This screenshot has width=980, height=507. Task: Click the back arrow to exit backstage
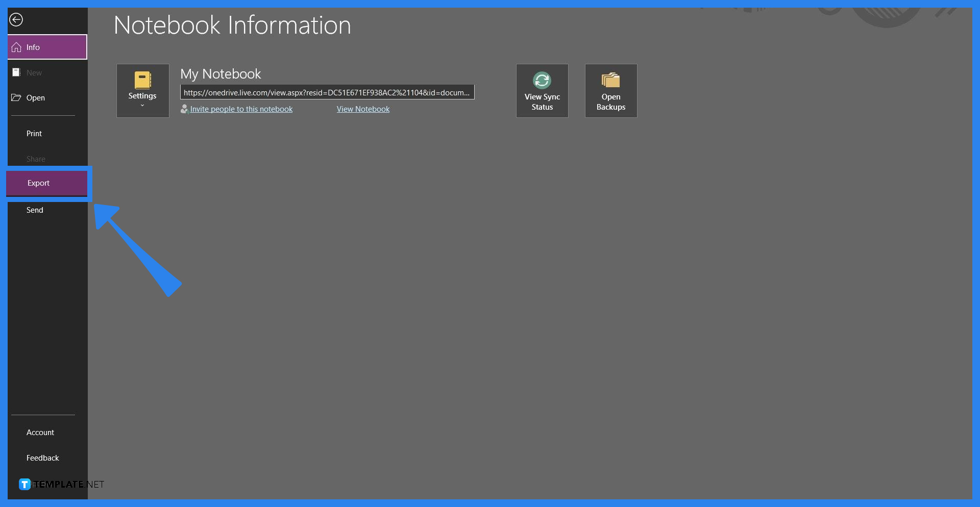pos(16,20)
